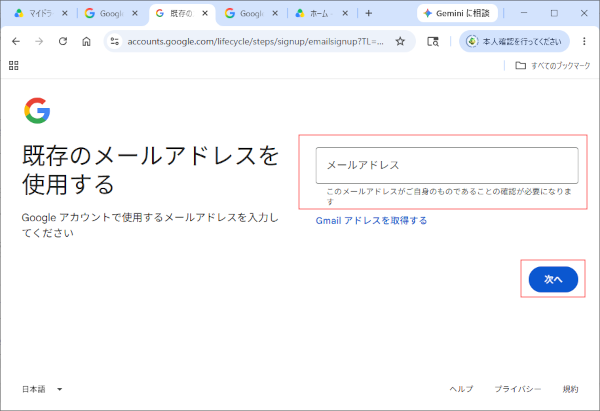The image size is (600, 411).
Task: Reload the current page
Action: tap(63, 41)
